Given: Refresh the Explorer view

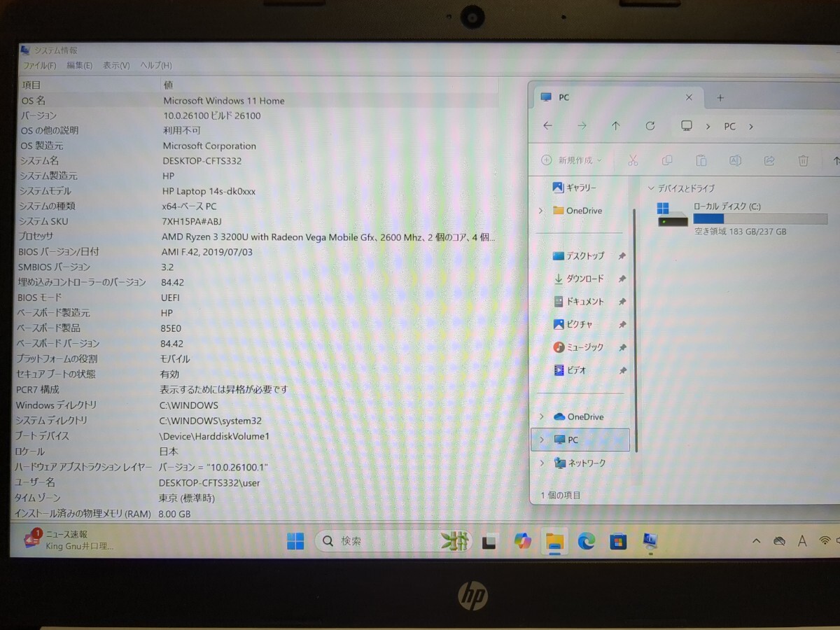Looking at the screenshot, I should point(650,126).
